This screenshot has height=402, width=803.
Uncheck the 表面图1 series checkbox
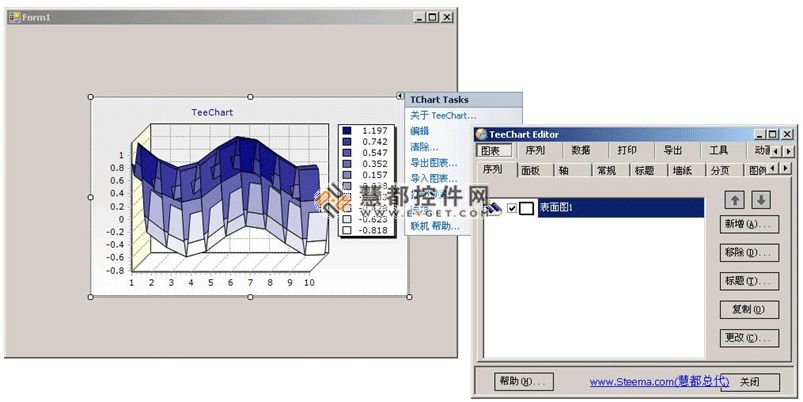[513, 208]
